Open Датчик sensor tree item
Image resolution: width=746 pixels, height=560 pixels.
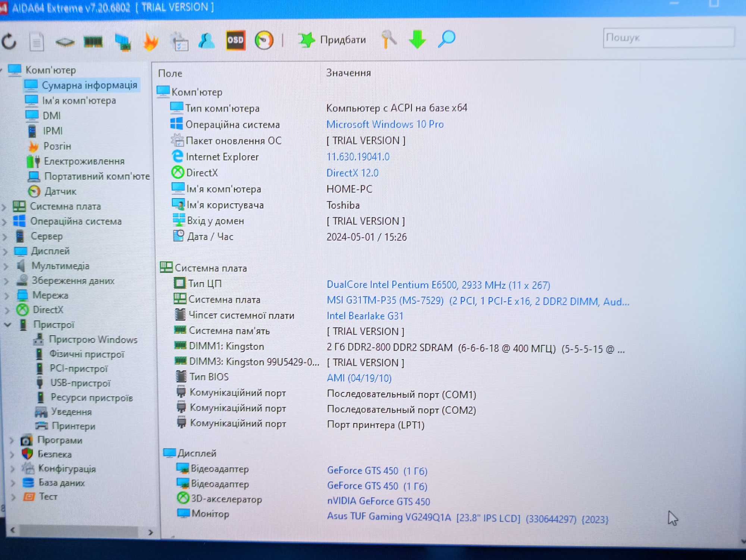[x=60, y=191]
